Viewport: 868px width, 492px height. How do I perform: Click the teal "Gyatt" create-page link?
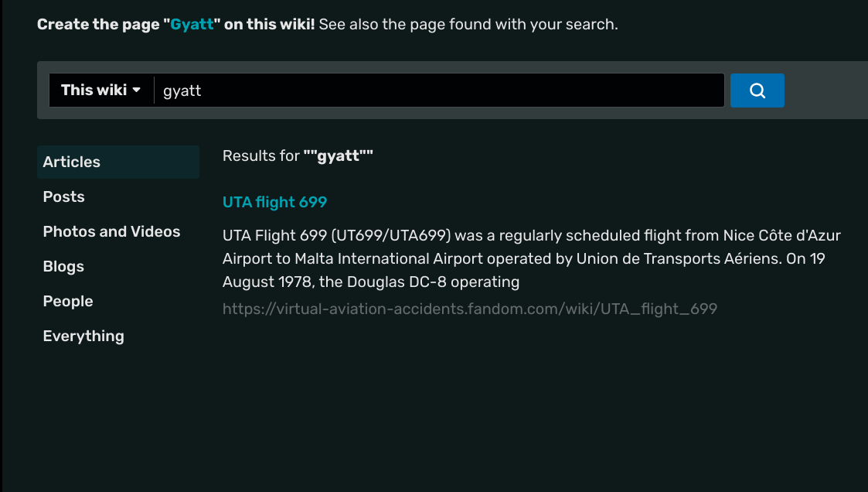(192, 24)
